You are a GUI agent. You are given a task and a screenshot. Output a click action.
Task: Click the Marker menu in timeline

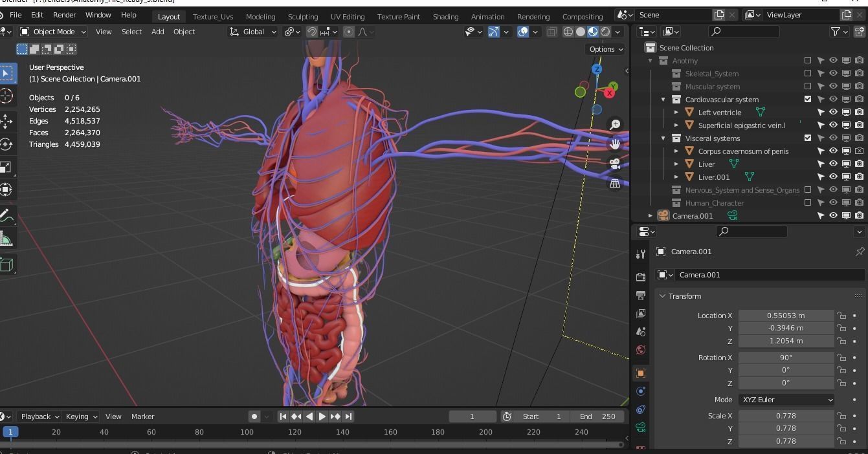[x=142, y=416]
